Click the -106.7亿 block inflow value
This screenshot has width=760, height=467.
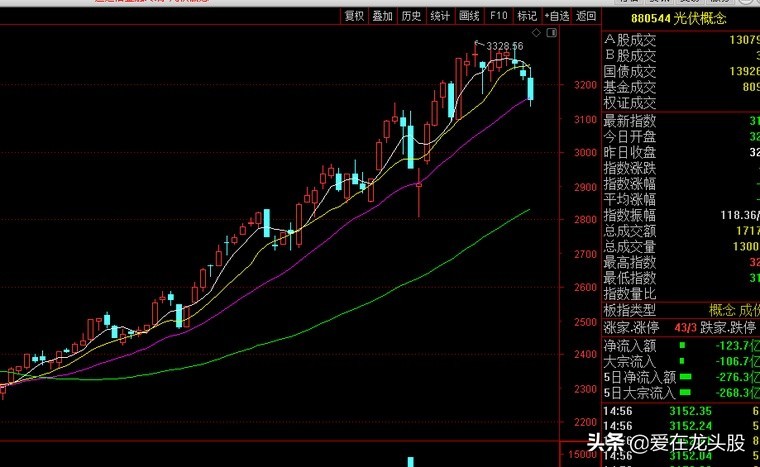(x=737, y=361)
